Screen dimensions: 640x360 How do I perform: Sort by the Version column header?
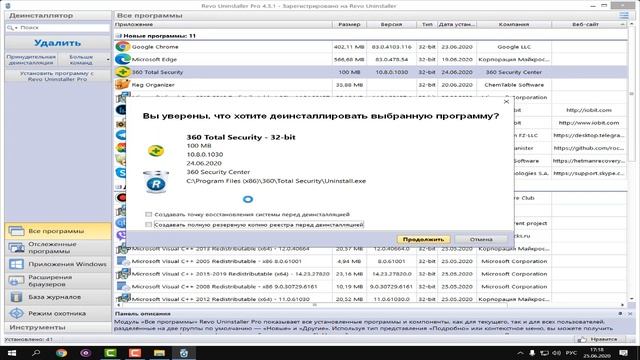coord(391,24)
